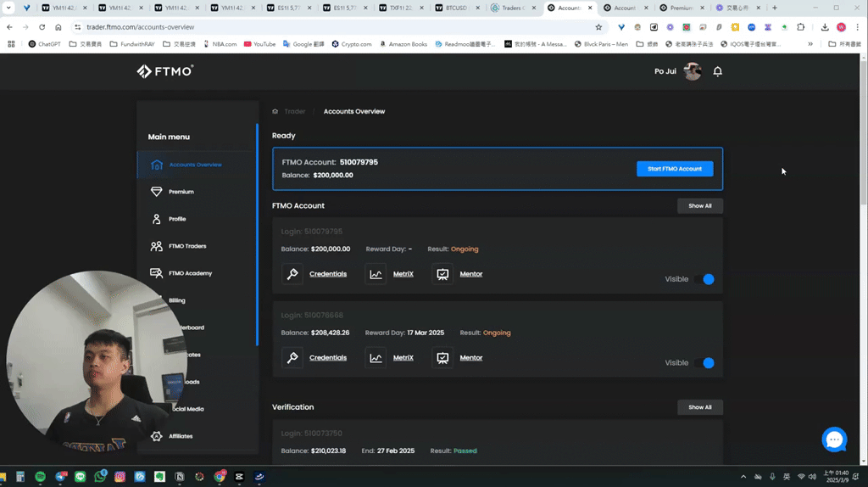The image size is (868, 487).
Task: Click Show All for FTMO Account section
Action: (x=699, y=205)
